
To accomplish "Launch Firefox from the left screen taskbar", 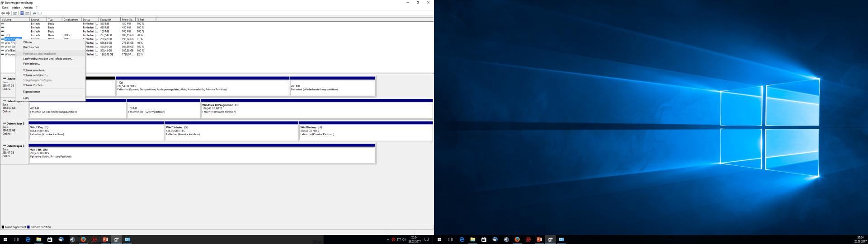I will coord(83,239).
